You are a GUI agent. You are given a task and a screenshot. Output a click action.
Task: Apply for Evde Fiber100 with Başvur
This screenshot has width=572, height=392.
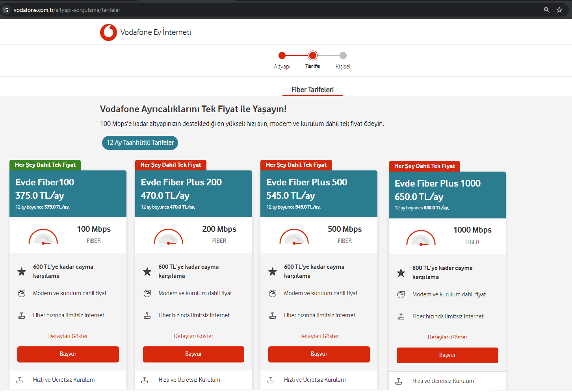point(68,354)
